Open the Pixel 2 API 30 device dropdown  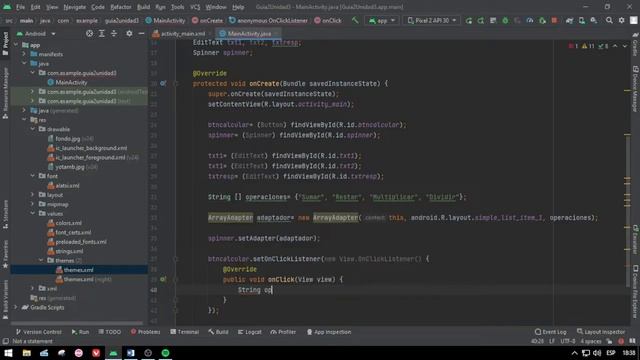pyautogui.click(x=432, y=20)
